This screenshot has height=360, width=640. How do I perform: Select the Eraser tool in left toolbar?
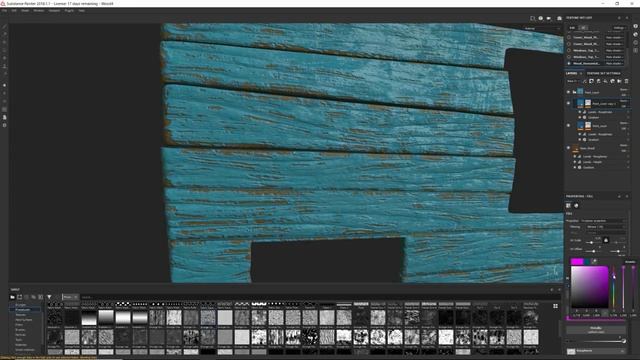click(4, 34)
